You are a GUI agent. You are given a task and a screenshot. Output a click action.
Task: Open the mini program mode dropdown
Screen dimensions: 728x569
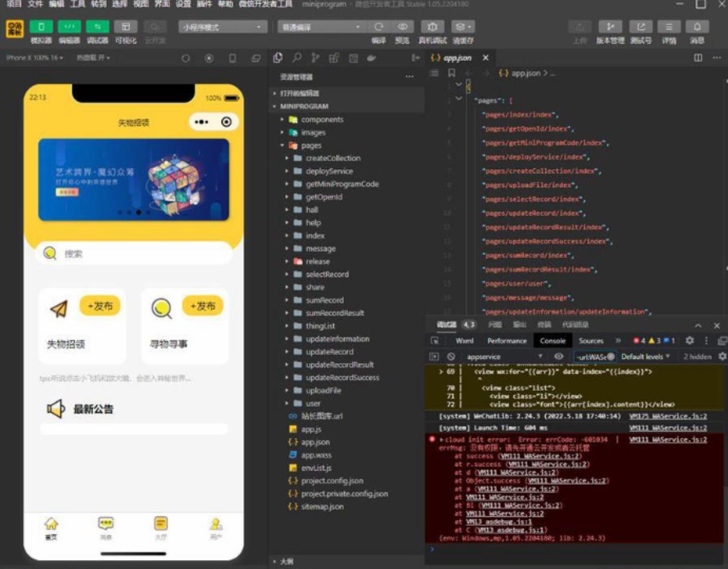(x=222, y=27)
